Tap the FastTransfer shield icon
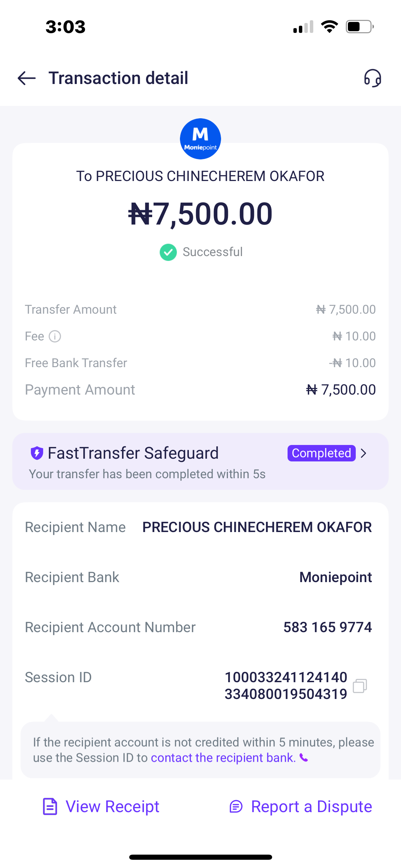 [37, 453]
